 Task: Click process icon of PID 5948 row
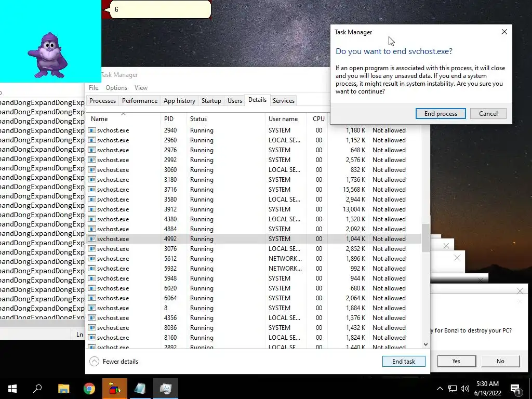(91, 278)
